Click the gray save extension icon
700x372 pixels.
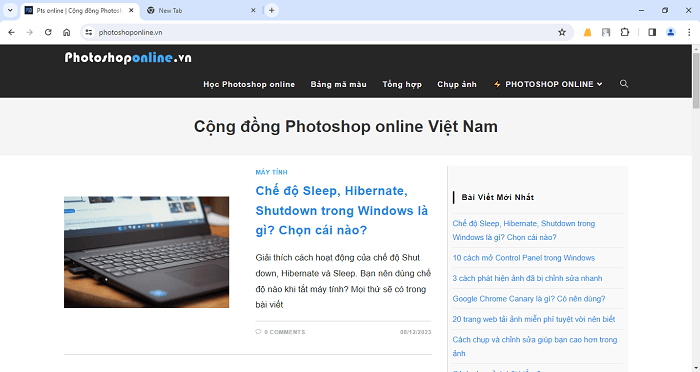point(606,32)
